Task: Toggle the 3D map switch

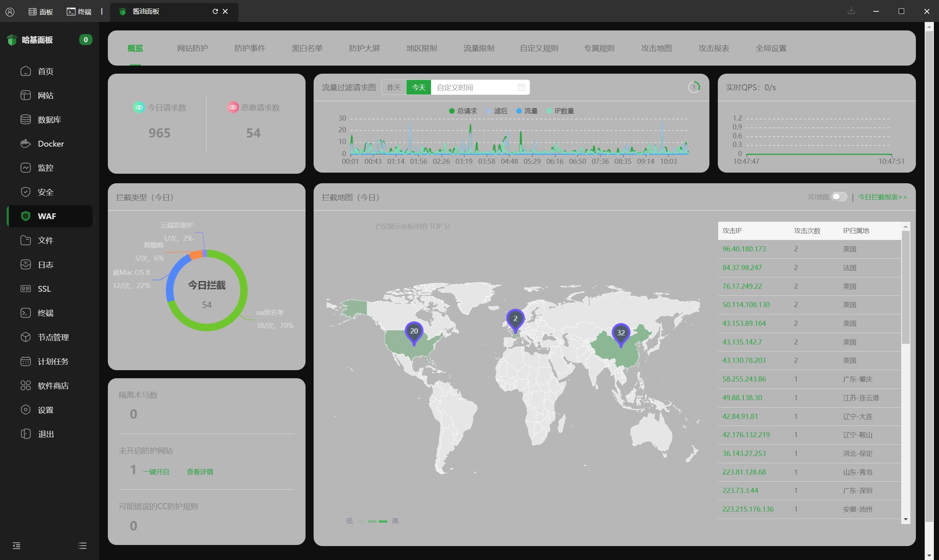Action: [839, 197]
